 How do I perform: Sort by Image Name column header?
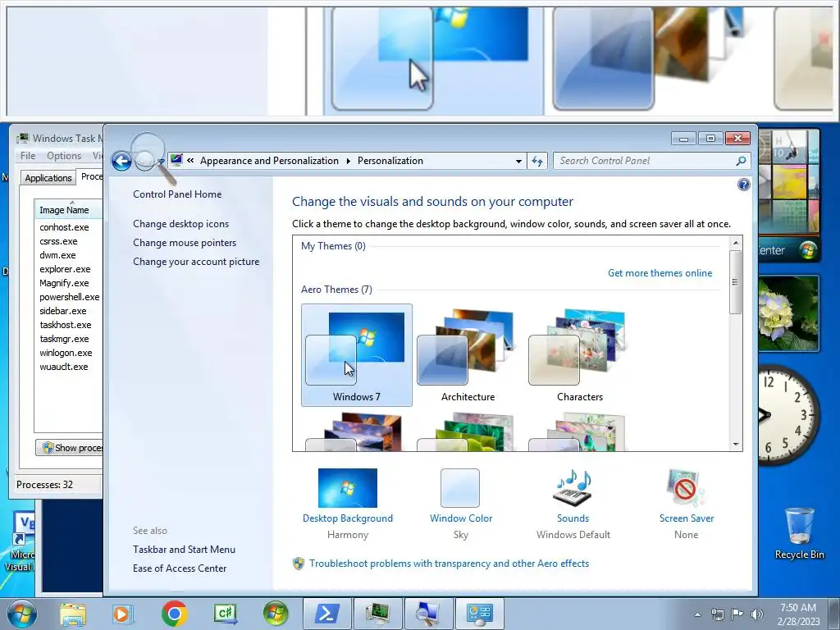tap(69, 210)
